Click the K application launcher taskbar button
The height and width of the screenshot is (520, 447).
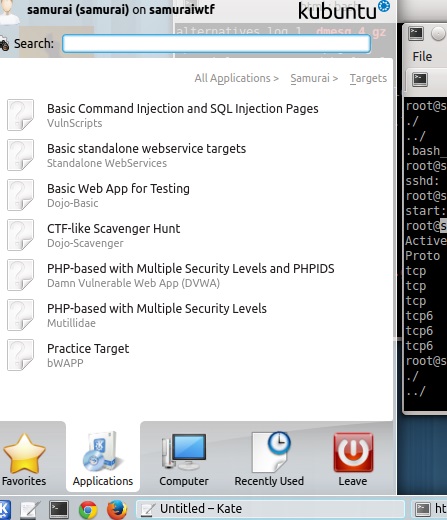5,509
